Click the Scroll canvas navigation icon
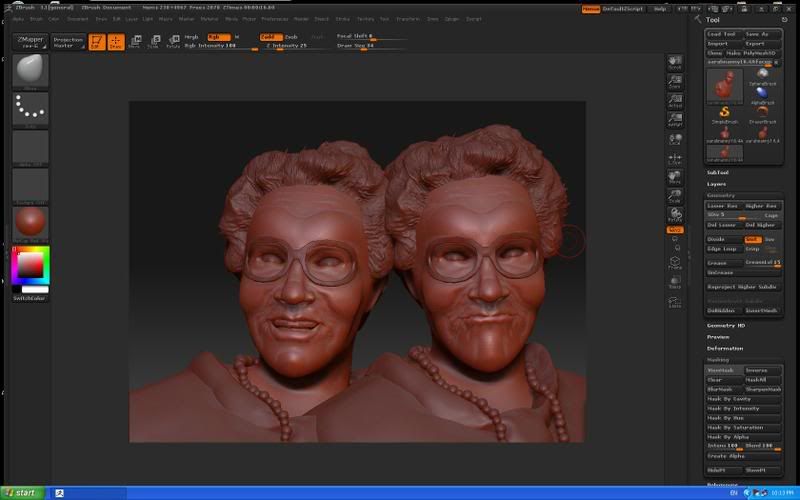The width and height of the screenshot is (800, 500). tap(675, 62)
